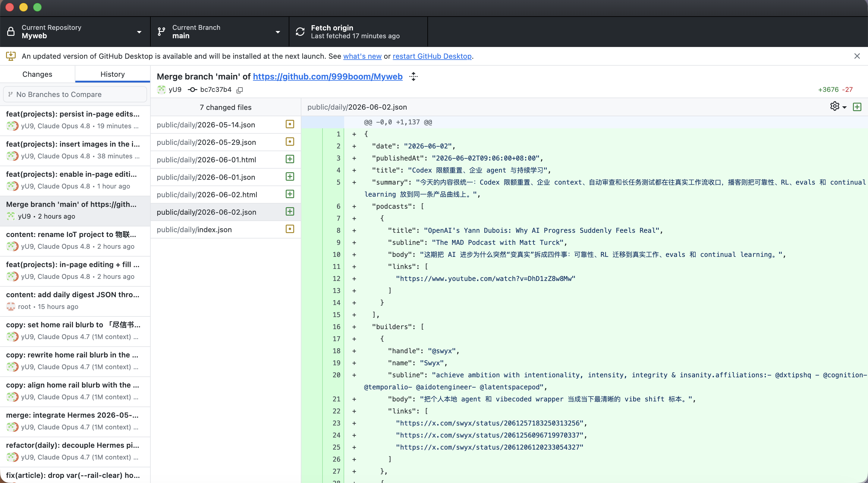Select file 2026-06-01.html in changed files

point(225,160)
